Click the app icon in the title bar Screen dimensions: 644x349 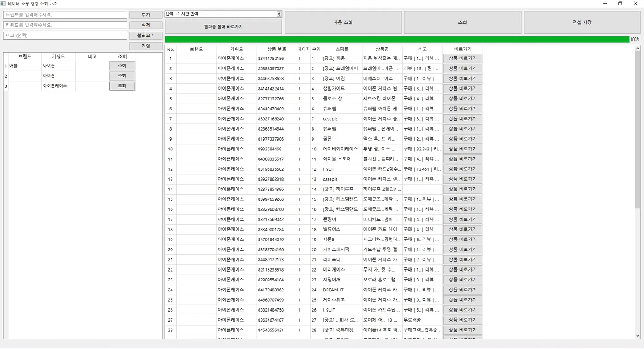click(4, 4)
